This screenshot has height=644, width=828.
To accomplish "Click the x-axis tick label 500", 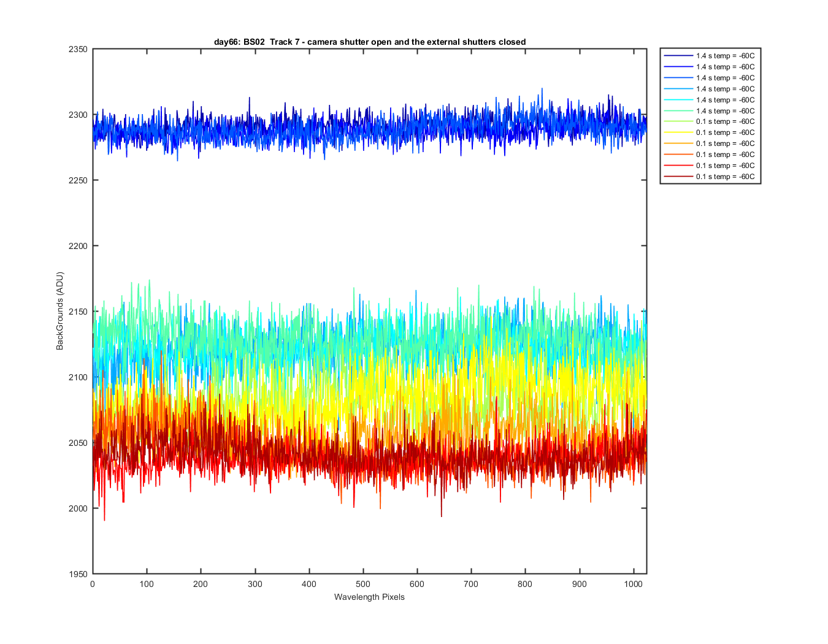I will [x=363, y=584].
